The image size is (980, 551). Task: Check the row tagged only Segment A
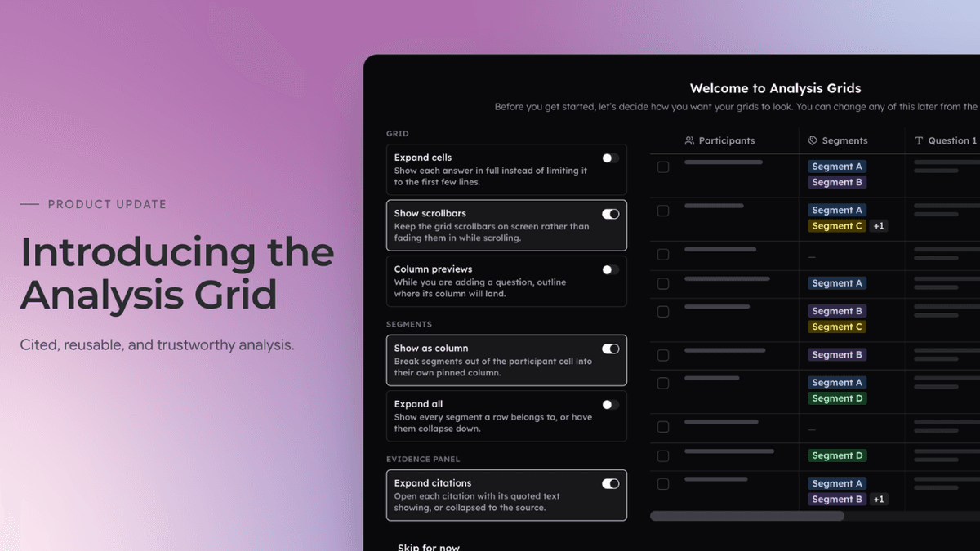click(663, 283)
